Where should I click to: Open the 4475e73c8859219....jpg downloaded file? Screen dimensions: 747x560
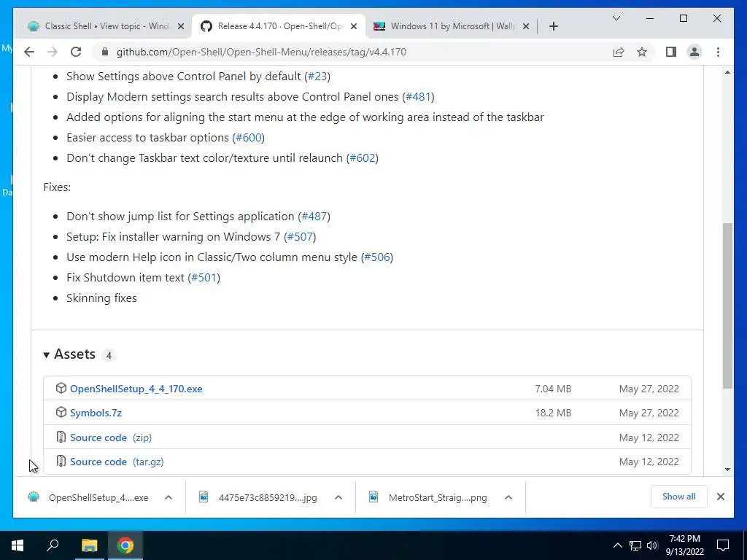coord(268,497)
